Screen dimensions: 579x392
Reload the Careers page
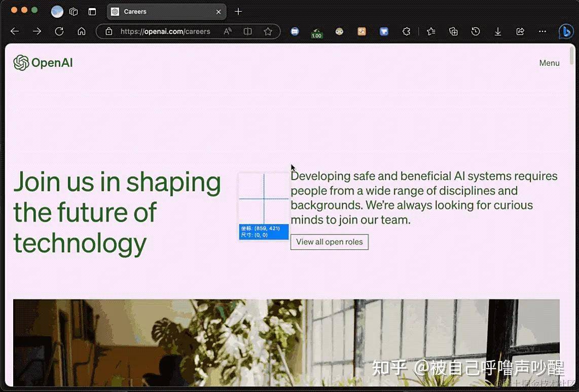[x=59, y=31]
